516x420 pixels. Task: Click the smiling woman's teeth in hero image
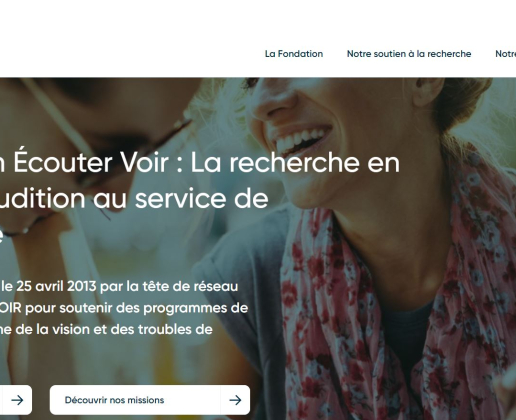tap(300, 139)
